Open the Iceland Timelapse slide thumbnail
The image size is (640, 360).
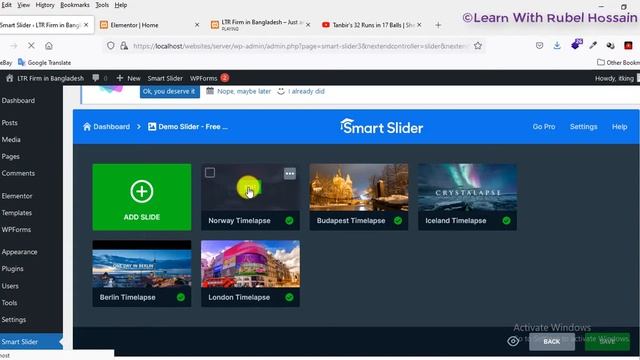click(467, 187)
